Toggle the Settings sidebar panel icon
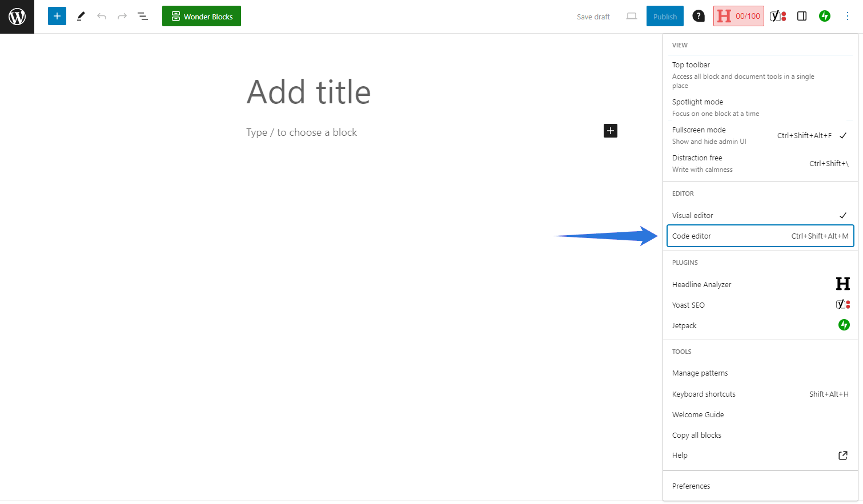 click(802, 16)
